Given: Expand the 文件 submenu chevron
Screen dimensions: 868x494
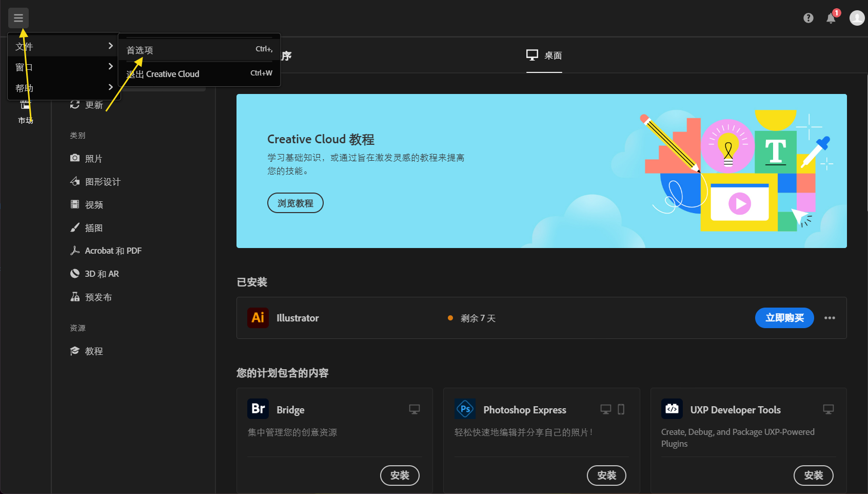Looking at the screenshot, I should pos(110,45).
